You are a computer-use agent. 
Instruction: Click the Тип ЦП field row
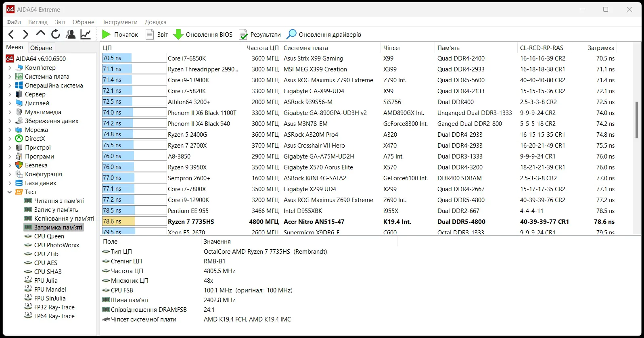click(249, 252)
